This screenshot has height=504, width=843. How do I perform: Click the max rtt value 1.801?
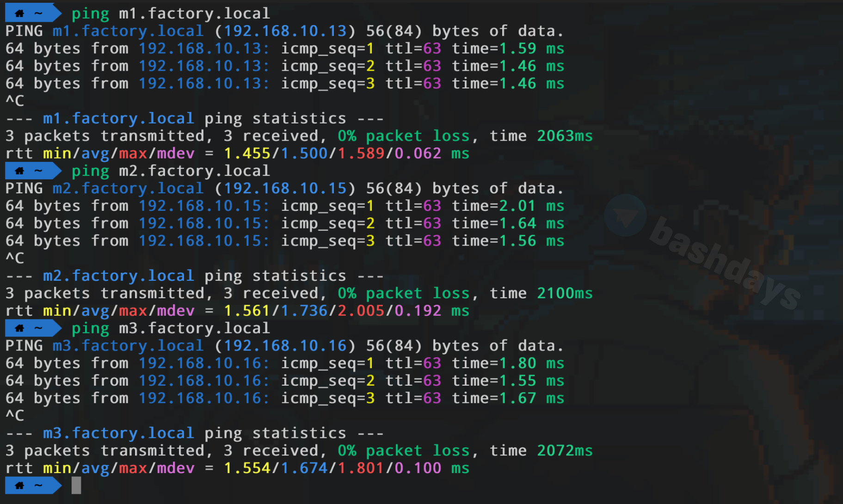(361, 468)
